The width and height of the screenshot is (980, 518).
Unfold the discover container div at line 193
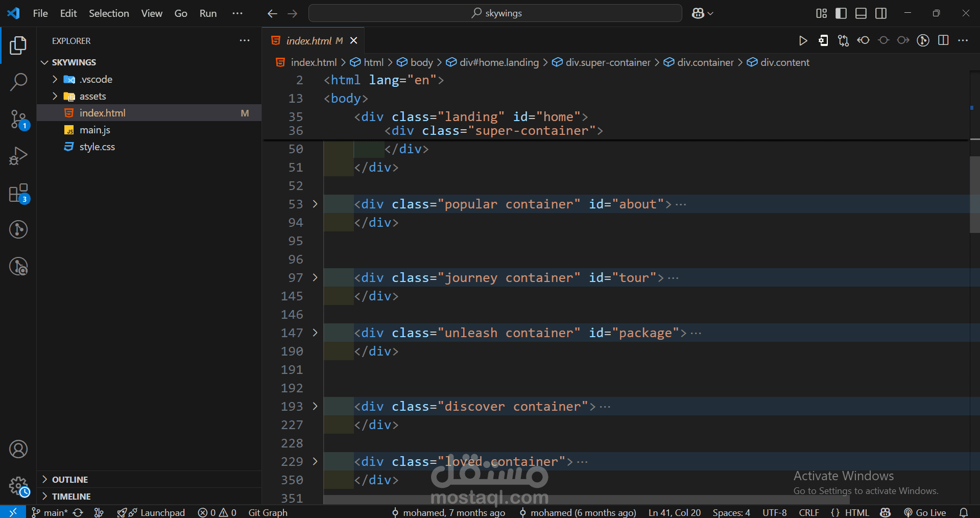click(x=315, y=406)
